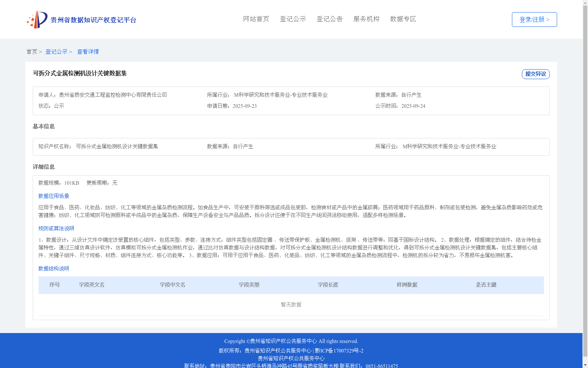Click the 字段类型 column header
The width and height of the screenshot is (588, 368).
[x=249, y=285]
